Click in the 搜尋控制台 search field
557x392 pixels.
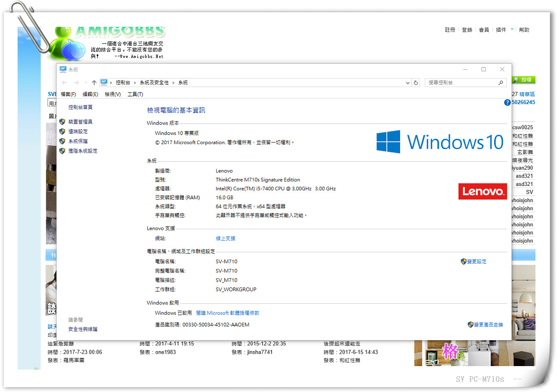pos(462,83)
